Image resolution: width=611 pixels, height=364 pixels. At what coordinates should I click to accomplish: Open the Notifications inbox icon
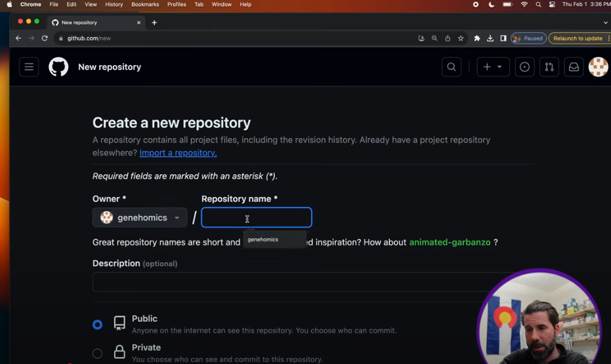(573, 67)
